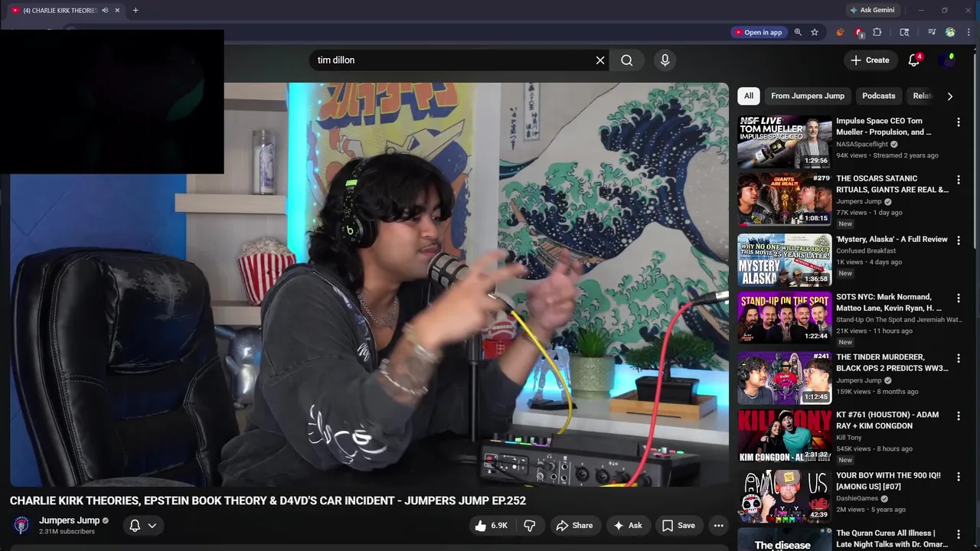Save the video to a playlist

(x=678, y=526)
